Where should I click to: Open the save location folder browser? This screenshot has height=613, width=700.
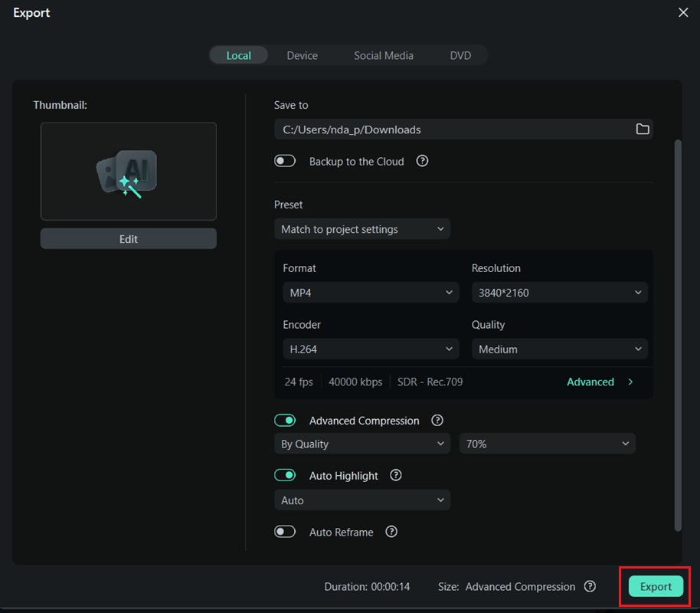coord(643,129)
